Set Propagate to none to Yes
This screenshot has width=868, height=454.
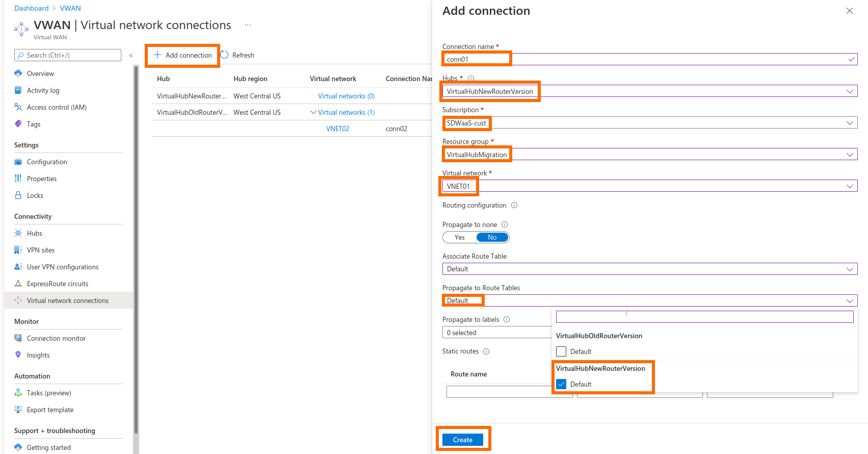coord(460,237)
